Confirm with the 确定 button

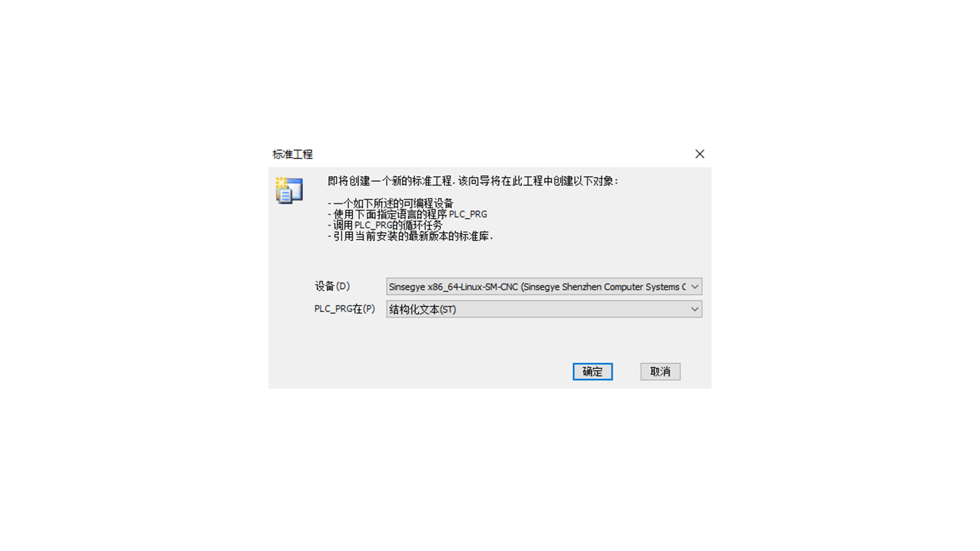pyautogui.click(x=593, y=371)
